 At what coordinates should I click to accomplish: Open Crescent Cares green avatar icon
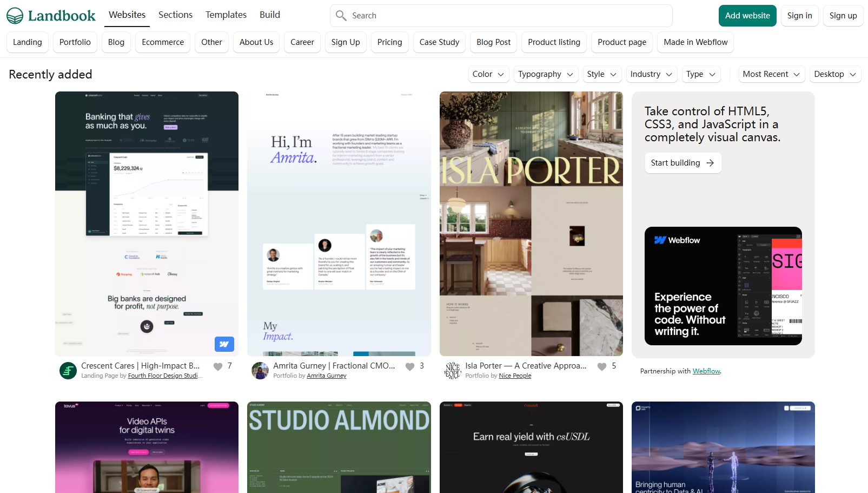(x=68, y=371)
